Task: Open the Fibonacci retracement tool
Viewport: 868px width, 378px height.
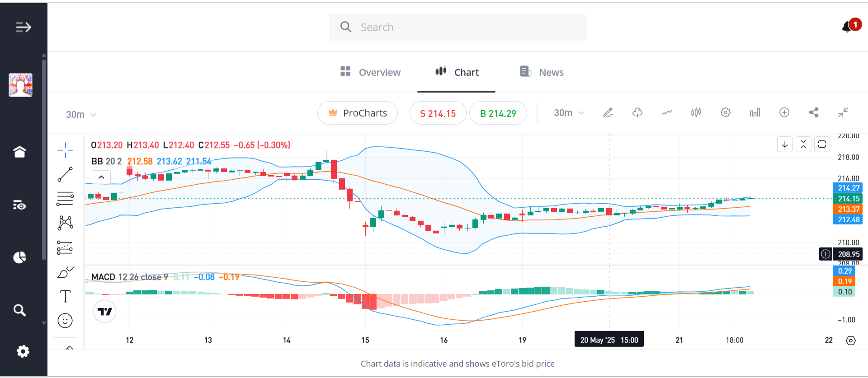Action: [x=65, y=199]
